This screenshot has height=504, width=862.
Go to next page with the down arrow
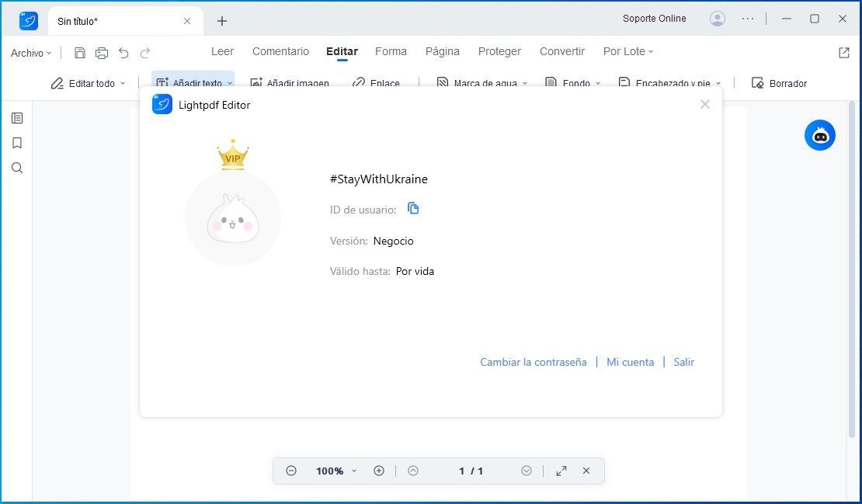point(526,471)
